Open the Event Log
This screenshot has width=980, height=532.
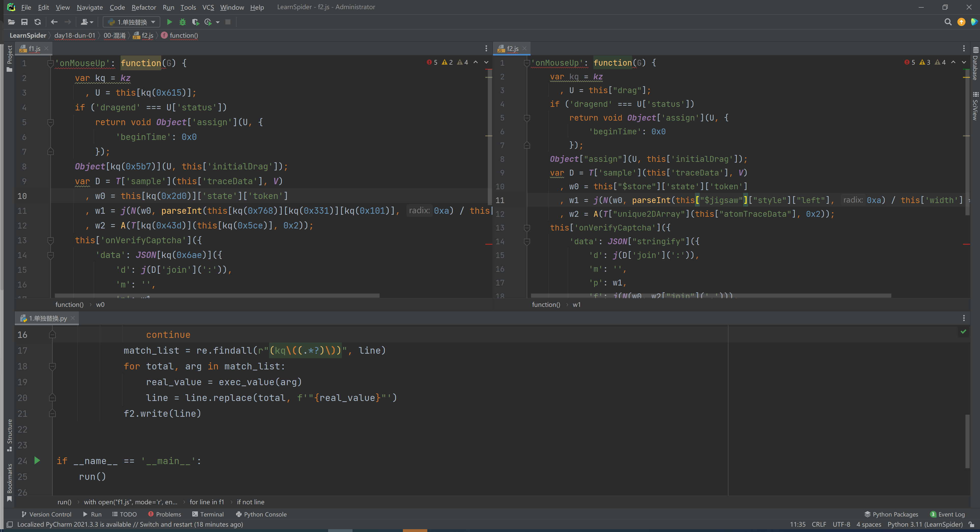point(948,514)
